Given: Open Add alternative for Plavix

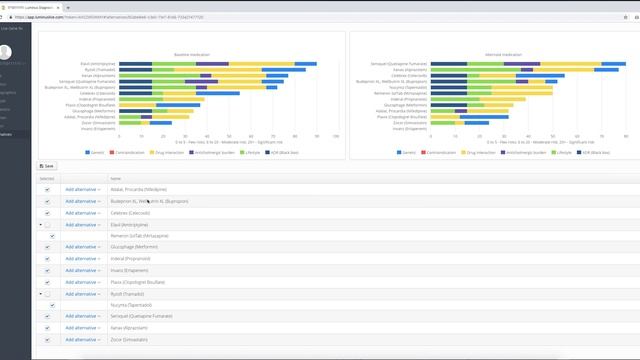Looking at the screenshot, I should click(x=83, y=282).
